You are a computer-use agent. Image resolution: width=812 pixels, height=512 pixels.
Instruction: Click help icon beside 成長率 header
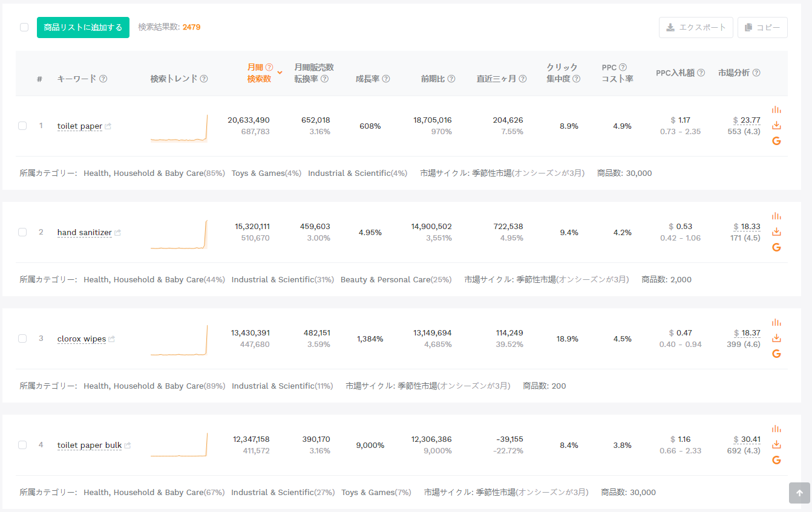386,79
